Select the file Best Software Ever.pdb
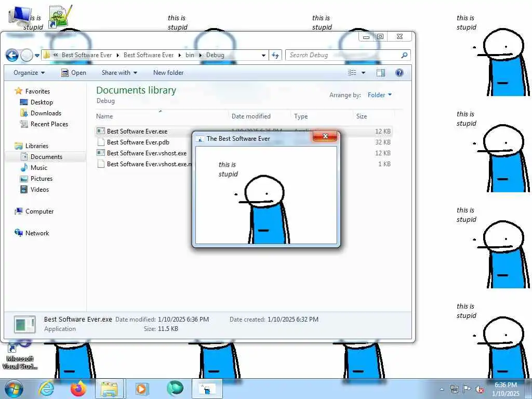 (x=138, y=142)
